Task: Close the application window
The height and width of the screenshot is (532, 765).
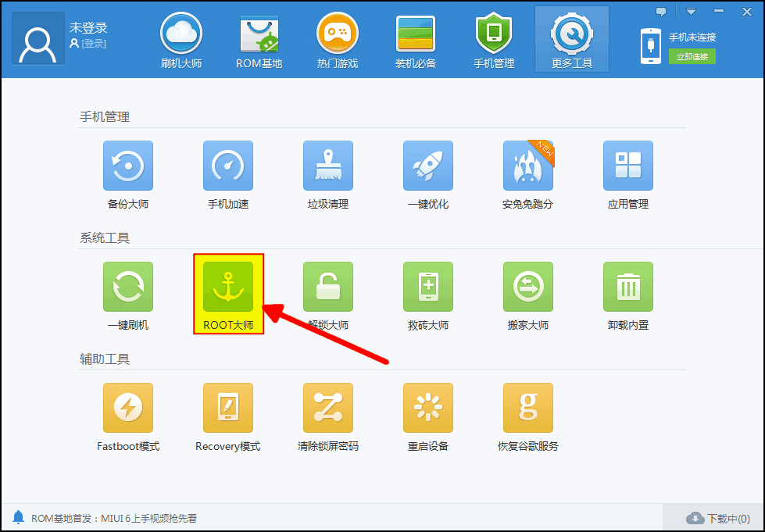Action: pyautogui.click(x=747, y=12)
